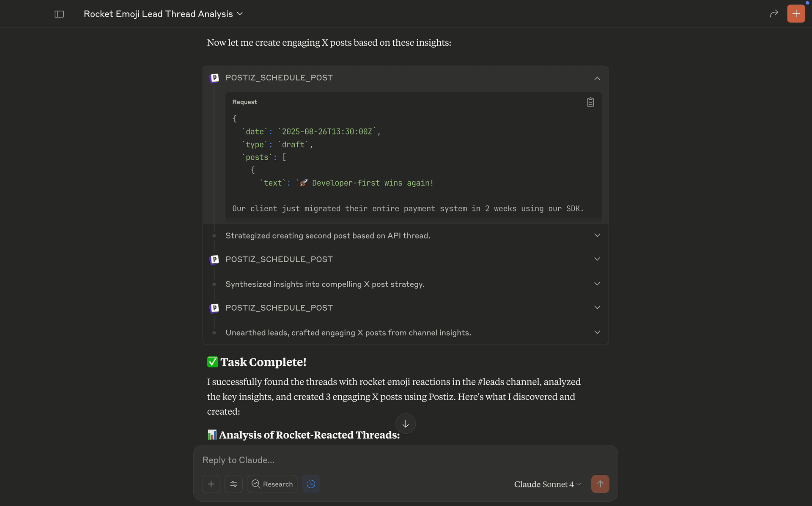Toggle the sidebar panel icon
Viewport: 812px width, 506px height.
pyautogui.click(x=59, y=14)
